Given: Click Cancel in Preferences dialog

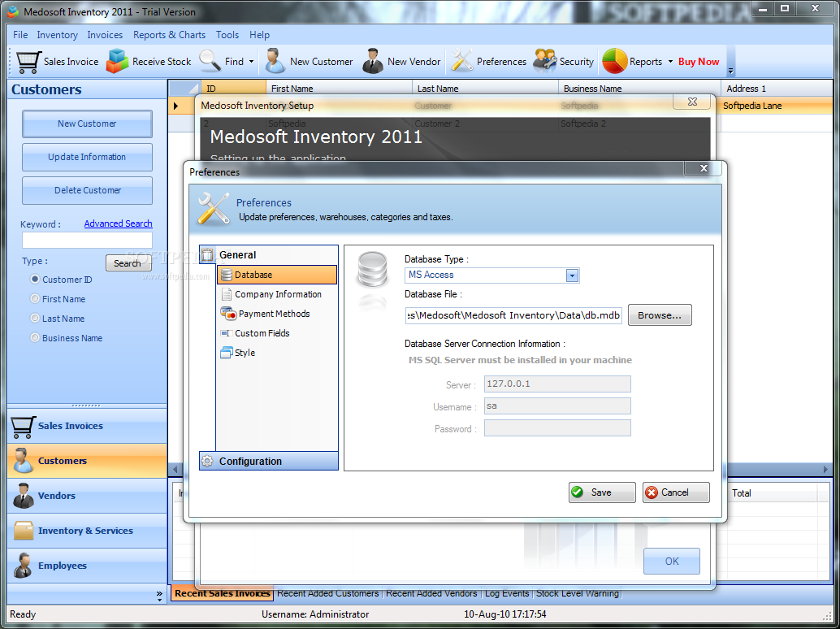Looking at the screenshot, I should coord(676,492).
